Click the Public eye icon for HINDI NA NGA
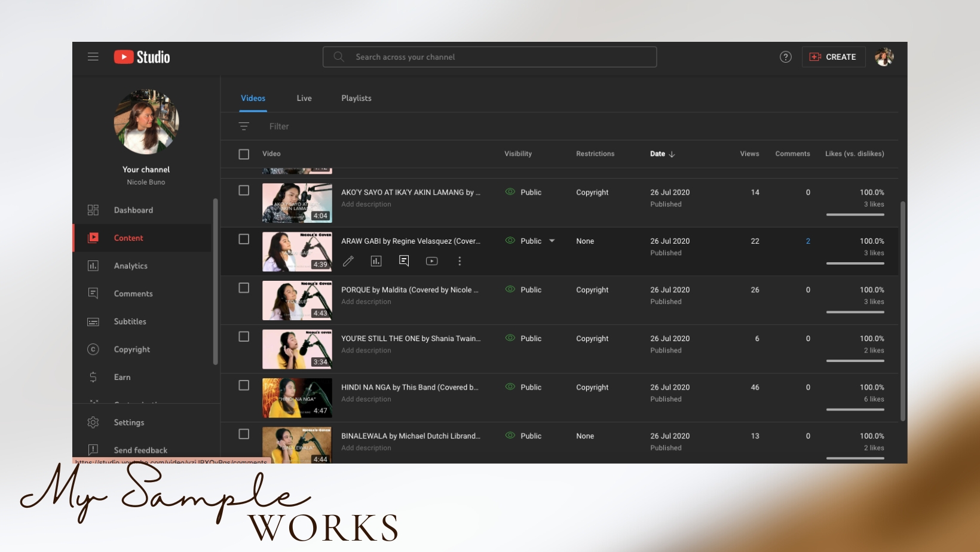 tap(510, 387)
